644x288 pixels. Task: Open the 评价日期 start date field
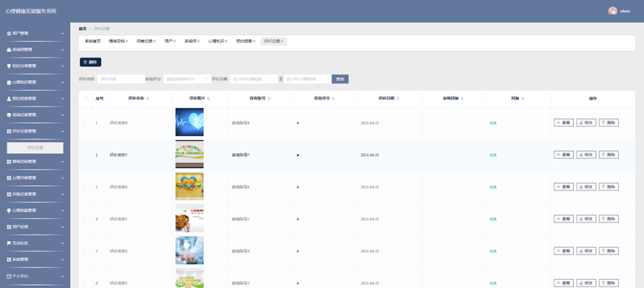254,79
